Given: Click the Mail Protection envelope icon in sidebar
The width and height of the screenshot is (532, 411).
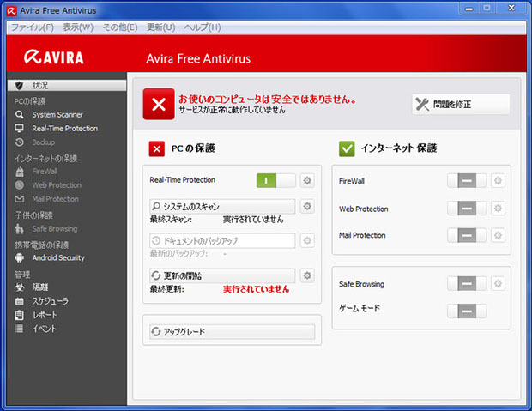Looking at the screenshot, I should coord(20,199).
